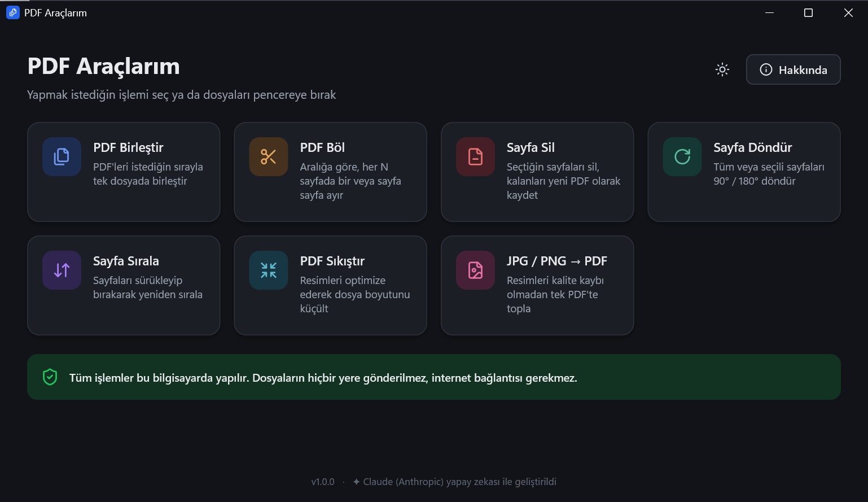Launch Sayfa Döndür via its title
Screen dimensions: 868x502
752,147
